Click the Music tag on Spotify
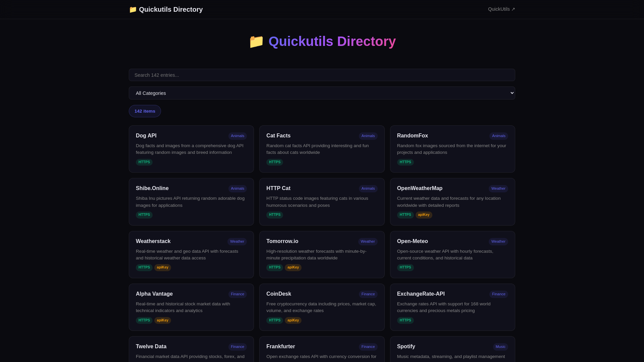The height and width of the screenshot is (362, 644). click(x=500, y=347)
